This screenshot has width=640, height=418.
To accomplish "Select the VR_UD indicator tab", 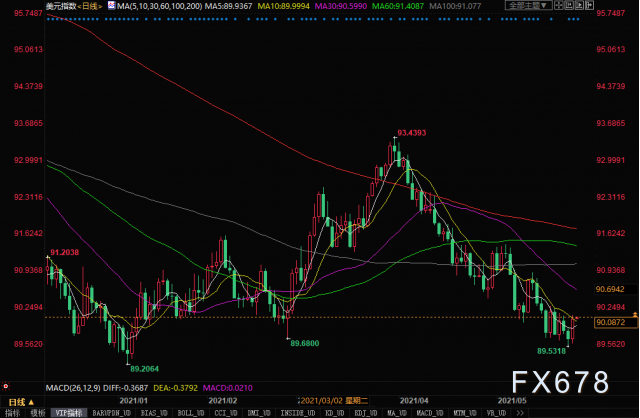I will 496,413.
